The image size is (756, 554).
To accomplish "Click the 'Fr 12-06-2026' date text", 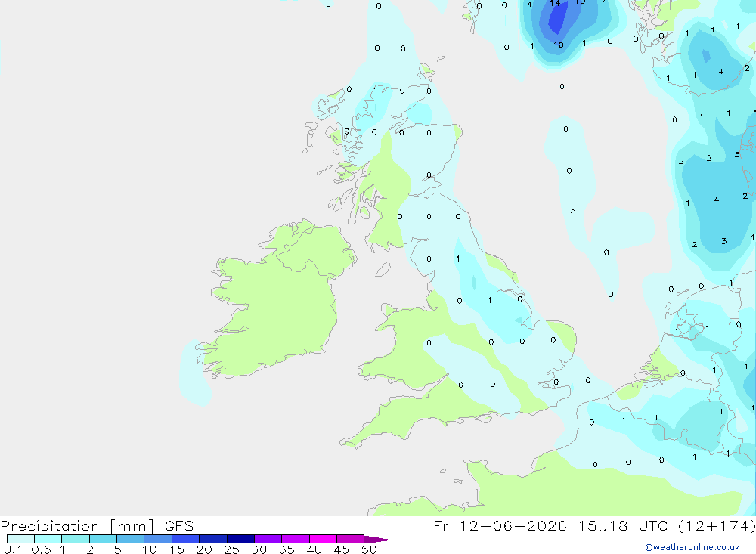I will pos(500,525).
